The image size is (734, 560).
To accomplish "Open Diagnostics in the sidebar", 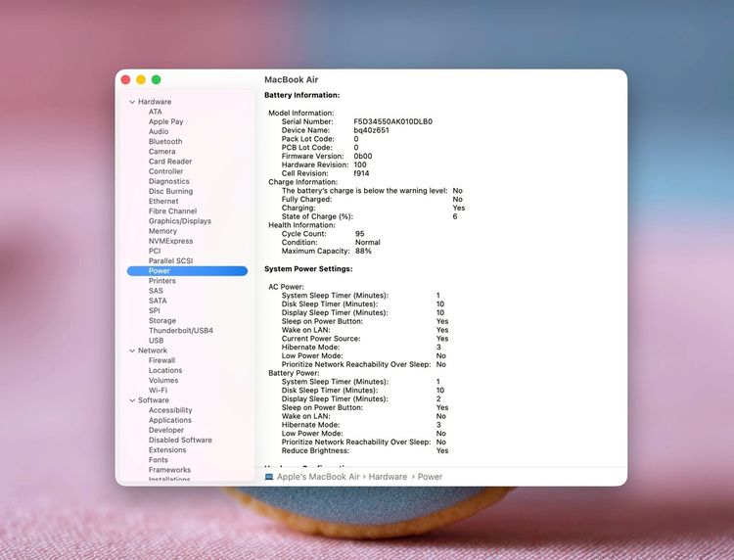I will (169, 181).
